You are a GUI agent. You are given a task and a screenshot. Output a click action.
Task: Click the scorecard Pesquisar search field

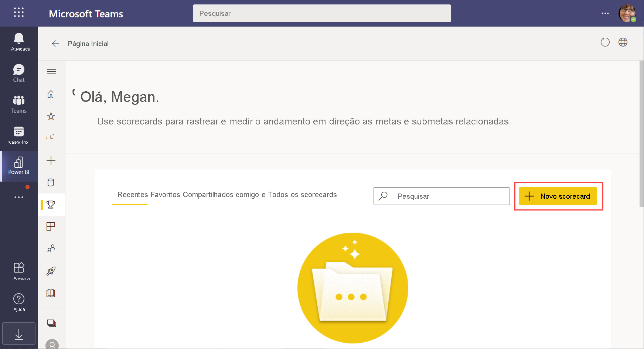442,196
